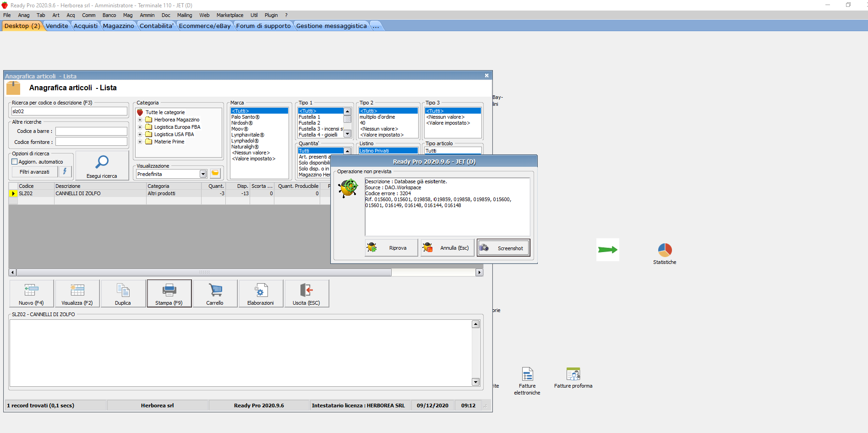The image size is (868, 433).
Task: Click Uscita (ESC) exit button
Action: coord(307,293)
